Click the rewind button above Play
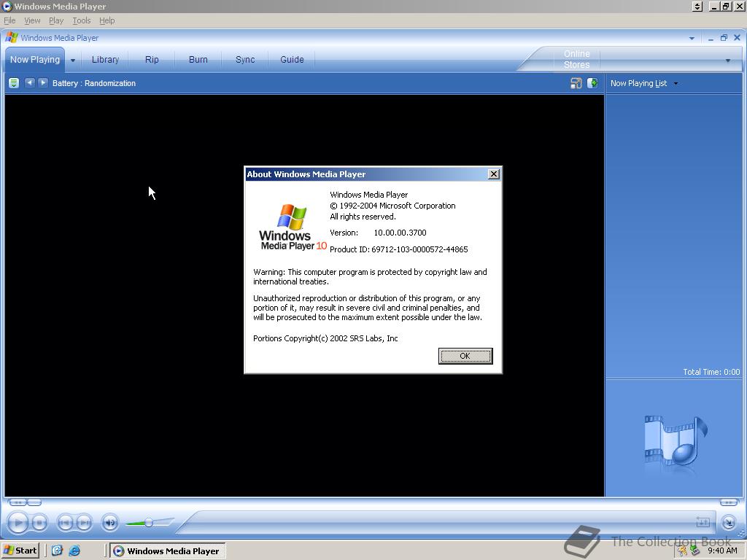This screenshot has width=747, height=560. (18, 502)
